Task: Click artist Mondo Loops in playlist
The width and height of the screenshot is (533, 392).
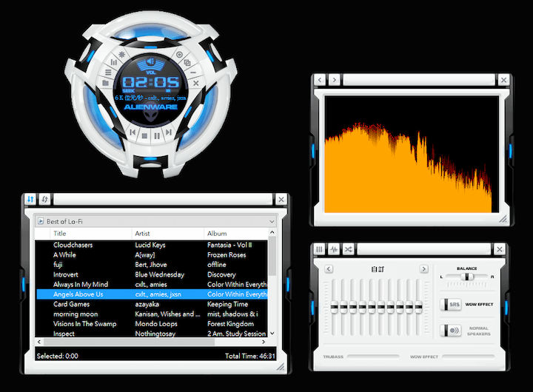Action: (156, 324)
